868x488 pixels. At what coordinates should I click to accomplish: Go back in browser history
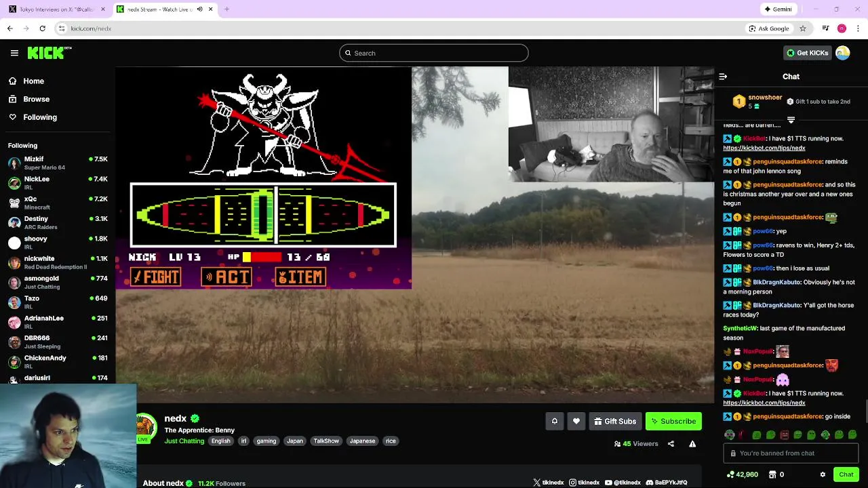[9, 28]
